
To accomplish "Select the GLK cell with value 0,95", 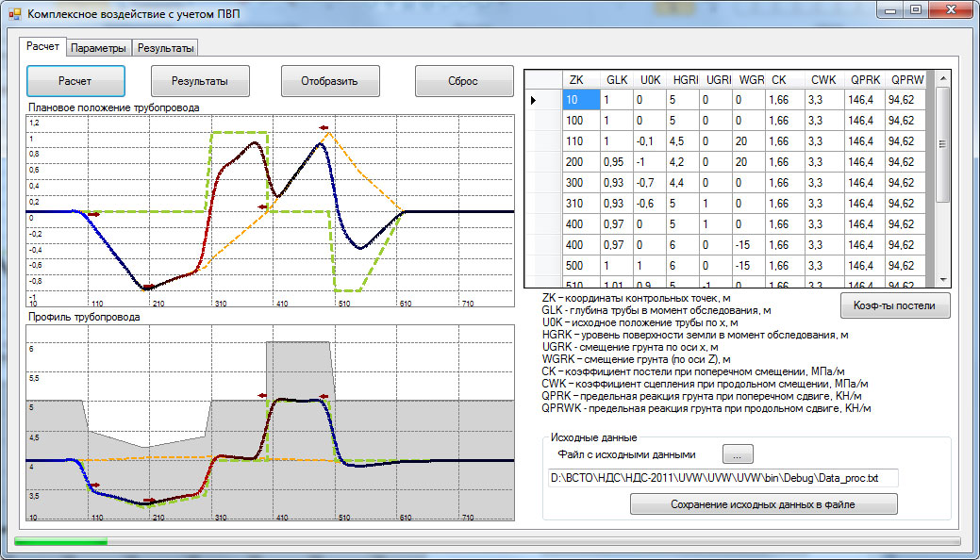I will click(x=618, y=162).
